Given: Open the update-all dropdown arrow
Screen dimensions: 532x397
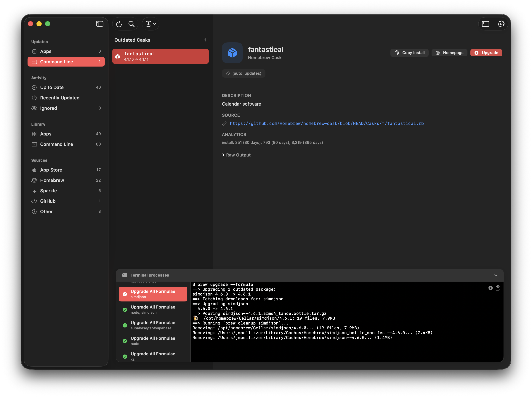Looking at the screenshot, I should [155, 24].
